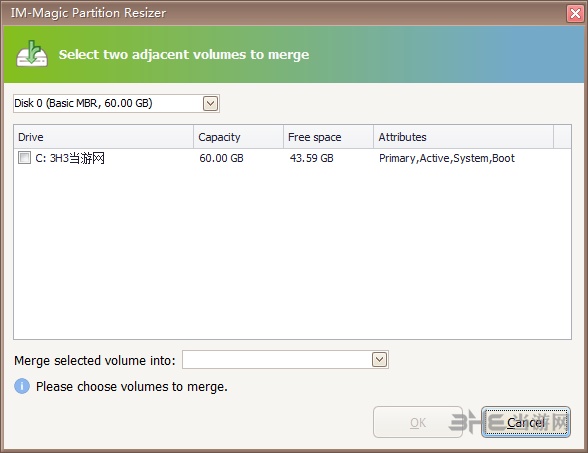Select the C: 3H3 drive label
The height and width of the screenshot is (453, 588).
click(70, 158)
